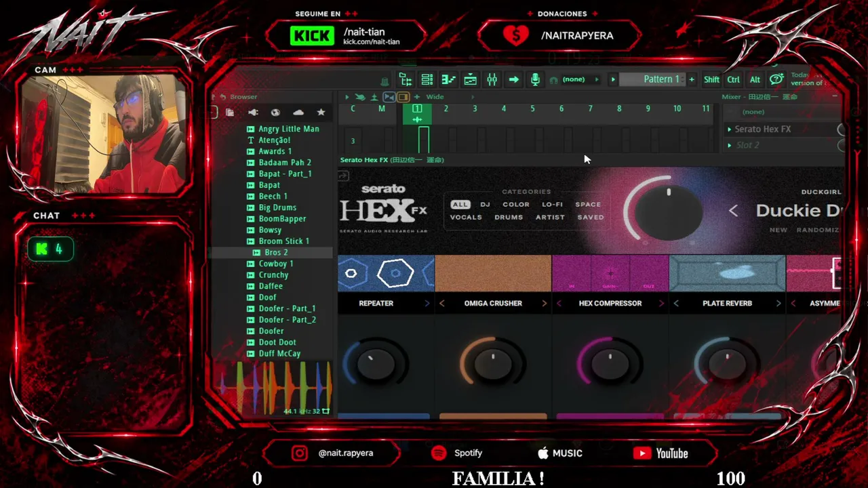
Task: Click the Serato Hex FX detach arrow icon
Action: coord(343,176)
